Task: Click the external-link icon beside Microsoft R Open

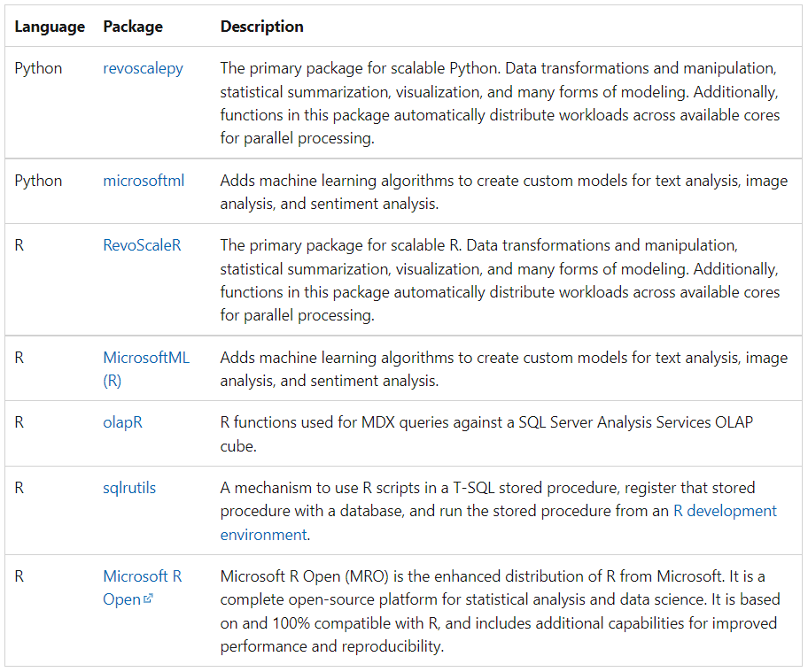Action: [x=148, y=599]
